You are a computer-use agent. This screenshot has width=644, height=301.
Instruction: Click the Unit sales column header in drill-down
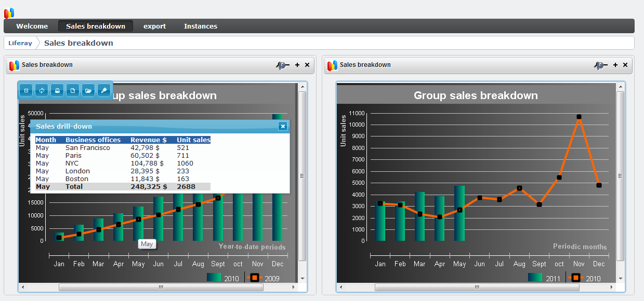(x=193, y=140)
